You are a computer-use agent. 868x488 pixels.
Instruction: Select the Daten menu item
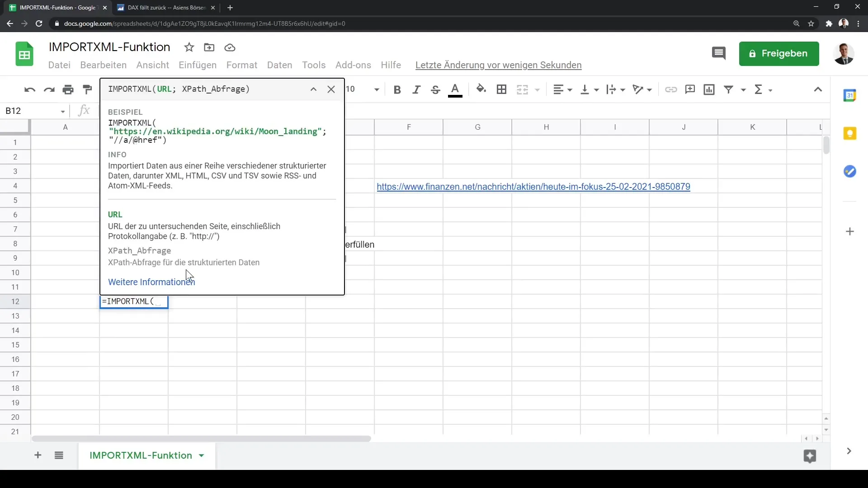coord(279,64)
